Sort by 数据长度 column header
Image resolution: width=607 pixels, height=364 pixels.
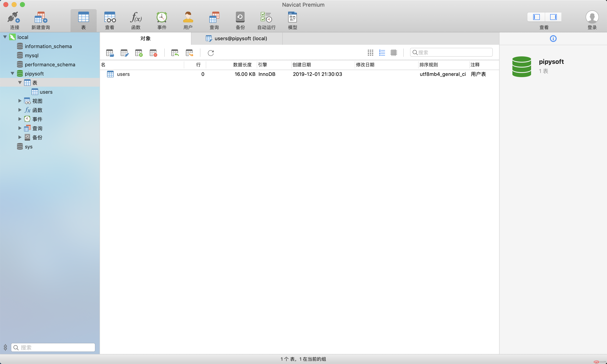click(232, 65)
